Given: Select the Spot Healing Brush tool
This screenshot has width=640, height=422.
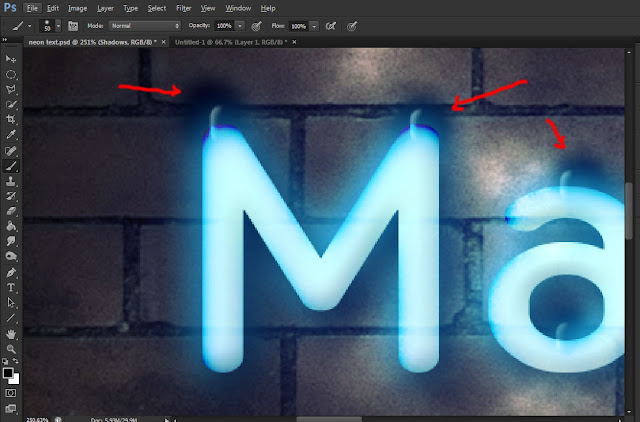Looking at the screenshot, I should coord(11,151).
